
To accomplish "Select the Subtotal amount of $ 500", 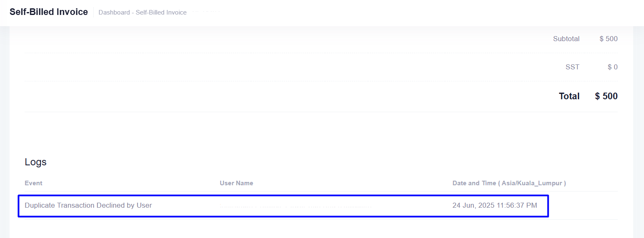I will 608,39.
